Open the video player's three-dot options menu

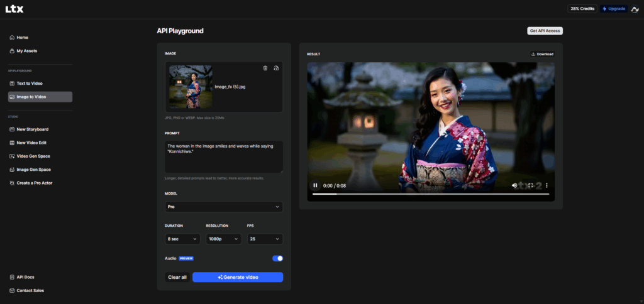[x=547, y=185]
